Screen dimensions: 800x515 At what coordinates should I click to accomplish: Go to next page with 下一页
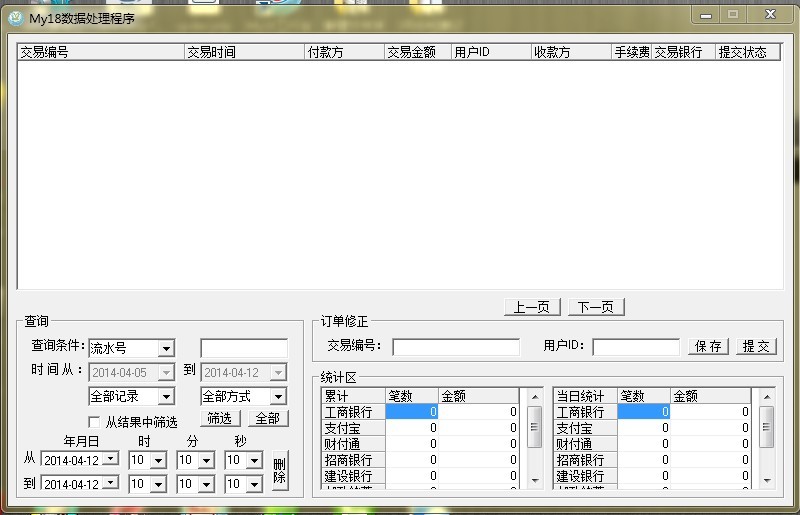(596, 307)
